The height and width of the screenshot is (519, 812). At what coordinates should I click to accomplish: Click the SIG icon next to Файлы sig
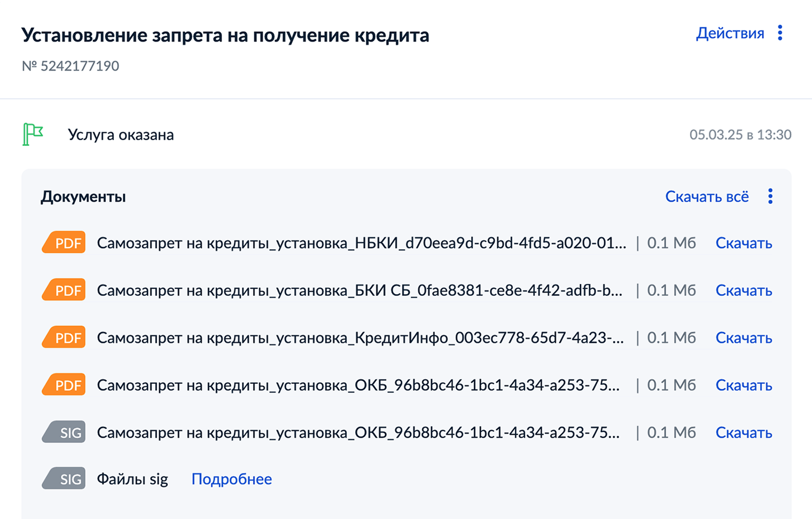click(x=63, y=478)
